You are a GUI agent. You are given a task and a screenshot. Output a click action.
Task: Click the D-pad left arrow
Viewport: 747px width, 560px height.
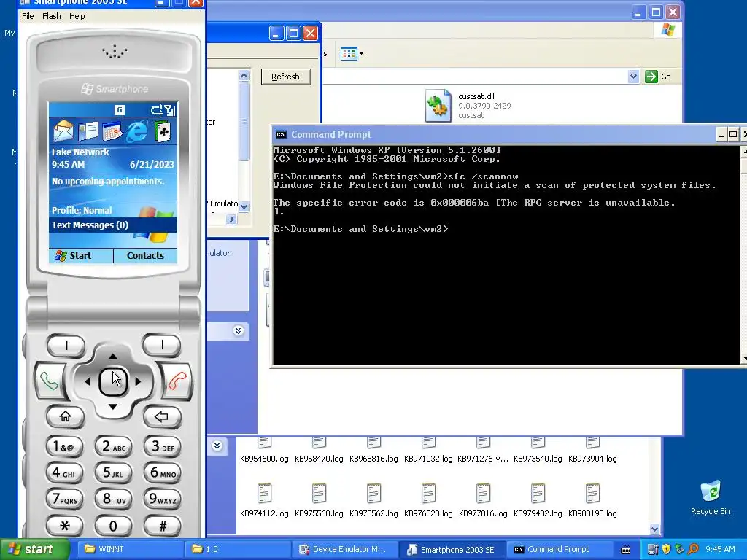pyautogui.click(x=88, y=381)
